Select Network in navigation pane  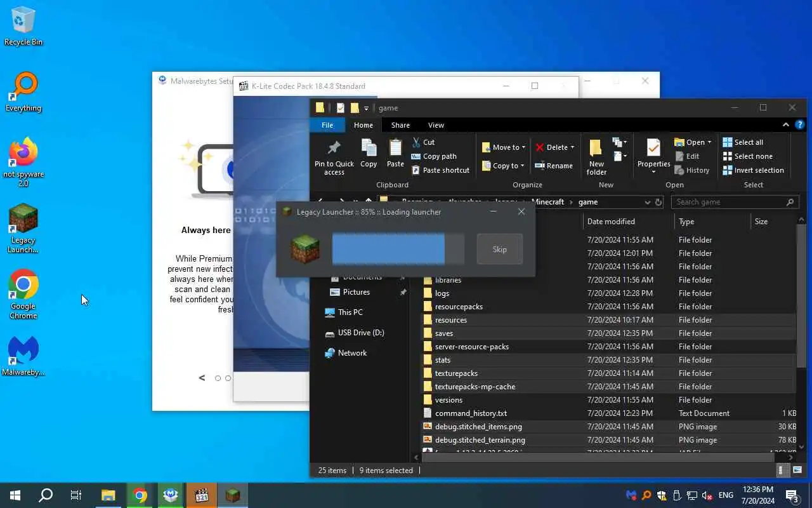click(x=352, y=353)
